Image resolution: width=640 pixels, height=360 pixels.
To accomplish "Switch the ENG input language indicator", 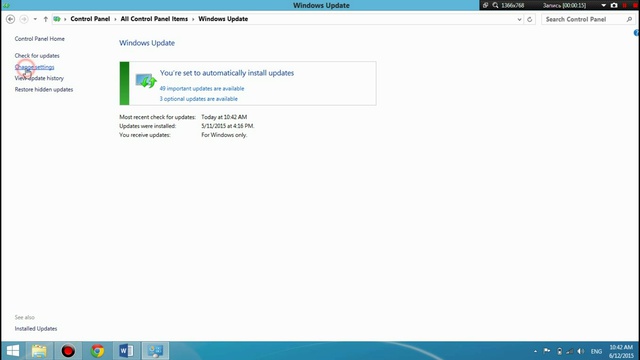I will click(596, 351).
